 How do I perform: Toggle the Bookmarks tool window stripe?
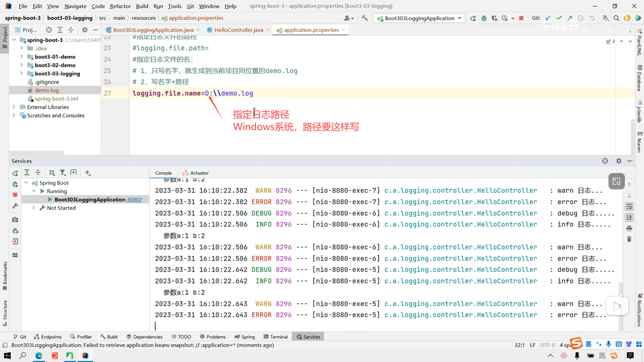coord(5,276)
